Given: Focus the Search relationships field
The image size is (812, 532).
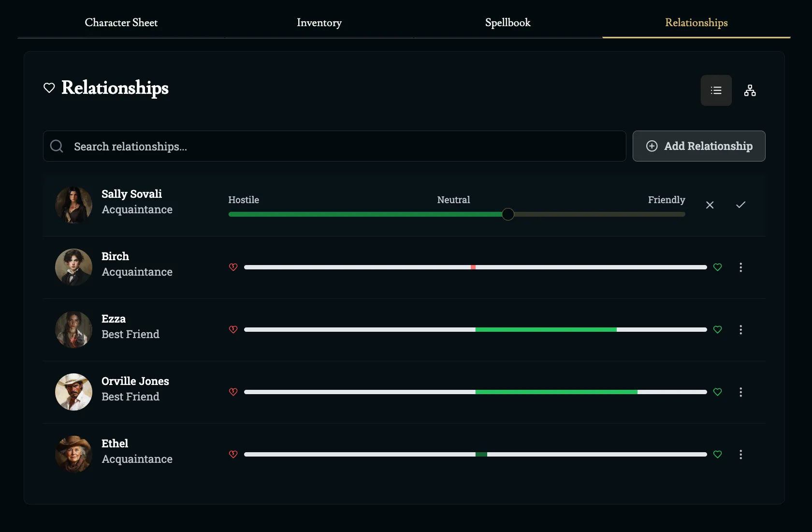Looking at the screenshot, I should [338, 146].
